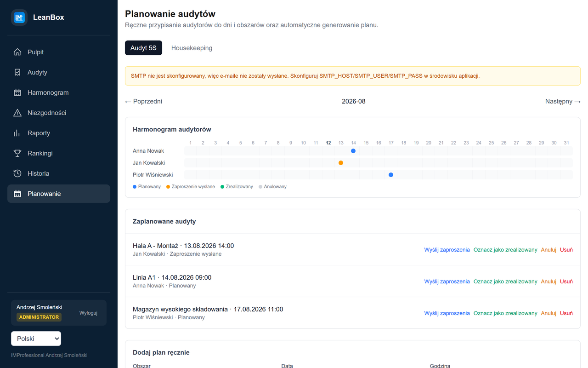Click the Historia clock icon
588x368 pixels.
pos(17,173)
